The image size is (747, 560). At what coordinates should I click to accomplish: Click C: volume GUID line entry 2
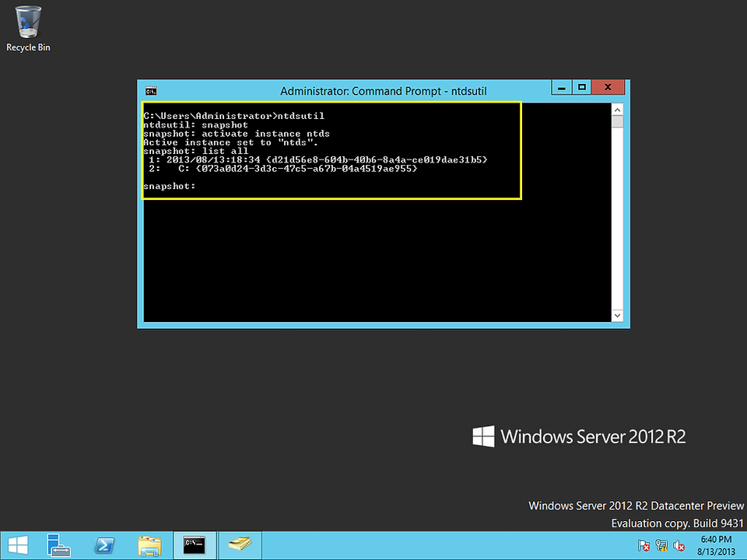283,169
